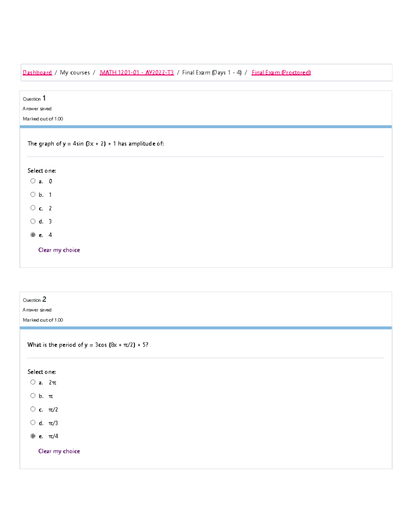Click Clear my choice under Question 2

pyautogui.click(x=59, y=451)
